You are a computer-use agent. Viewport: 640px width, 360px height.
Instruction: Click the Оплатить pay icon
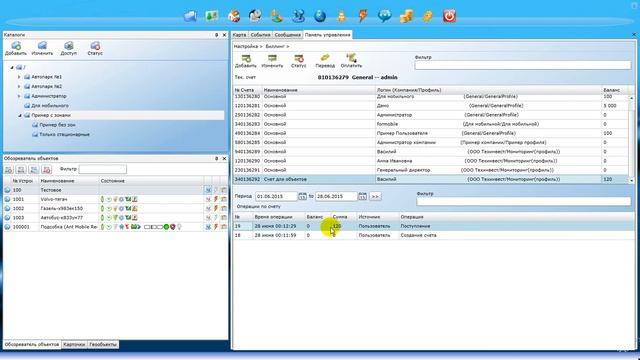pyautogui.click(x=351, y=61)
